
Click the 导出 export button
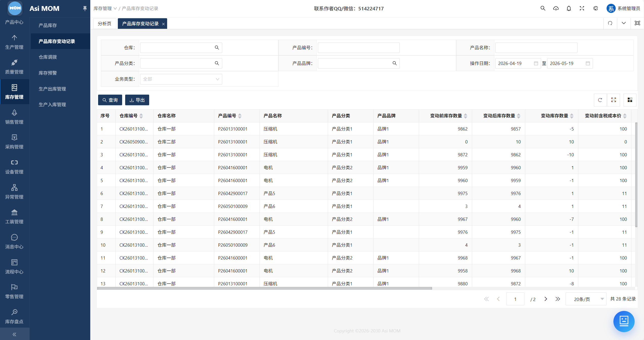(x=137, y=100)
